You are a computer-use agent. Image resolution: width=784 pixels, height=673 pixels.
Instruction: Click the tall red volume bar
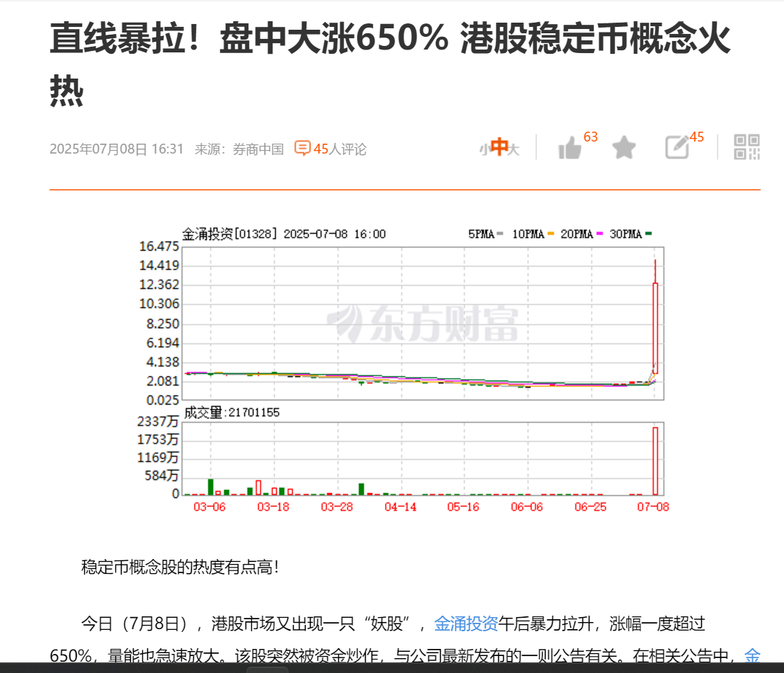tap(655, 461)
